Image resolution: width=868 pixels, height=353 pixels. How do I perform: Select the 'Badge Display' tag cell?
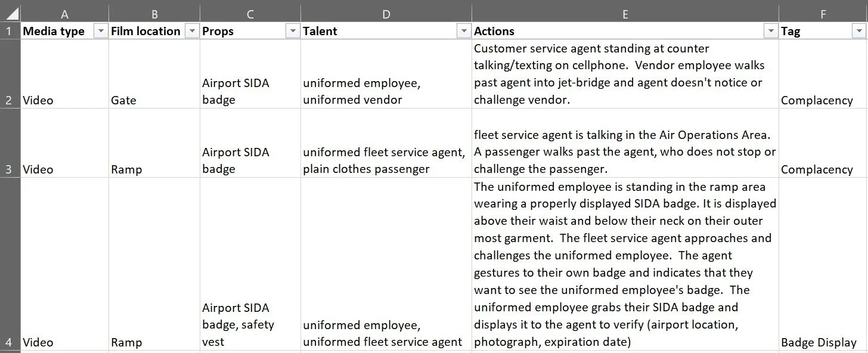pyautogui.click(x=823, y=264)
